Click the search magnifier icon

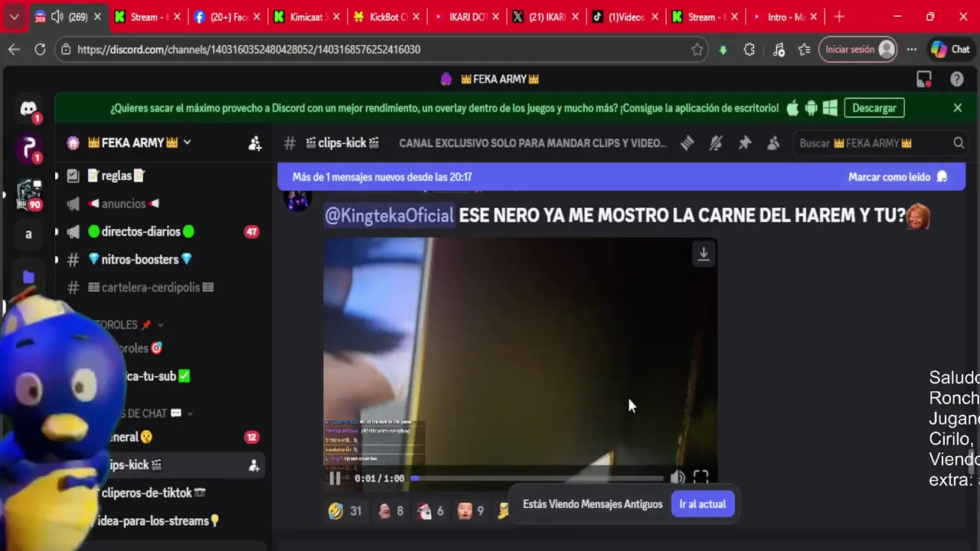pos(959,143)
